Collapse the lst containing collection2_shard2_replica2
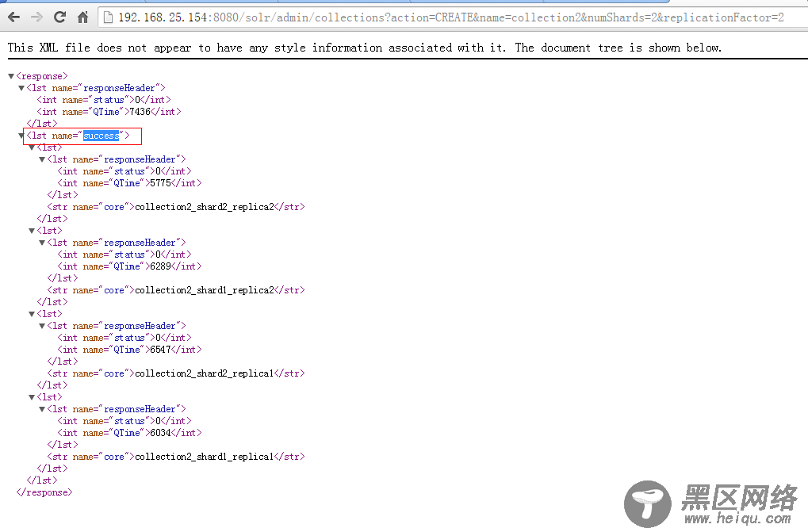Viewport: 808px width, 532px height. [x=32, y=147]
